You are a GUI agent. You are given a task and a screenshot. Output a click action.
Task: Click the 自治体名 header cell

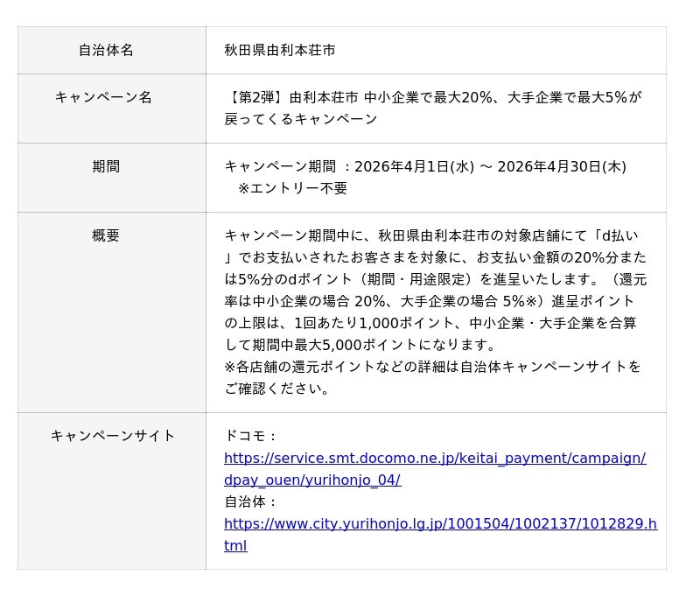(x=106, y=51)
